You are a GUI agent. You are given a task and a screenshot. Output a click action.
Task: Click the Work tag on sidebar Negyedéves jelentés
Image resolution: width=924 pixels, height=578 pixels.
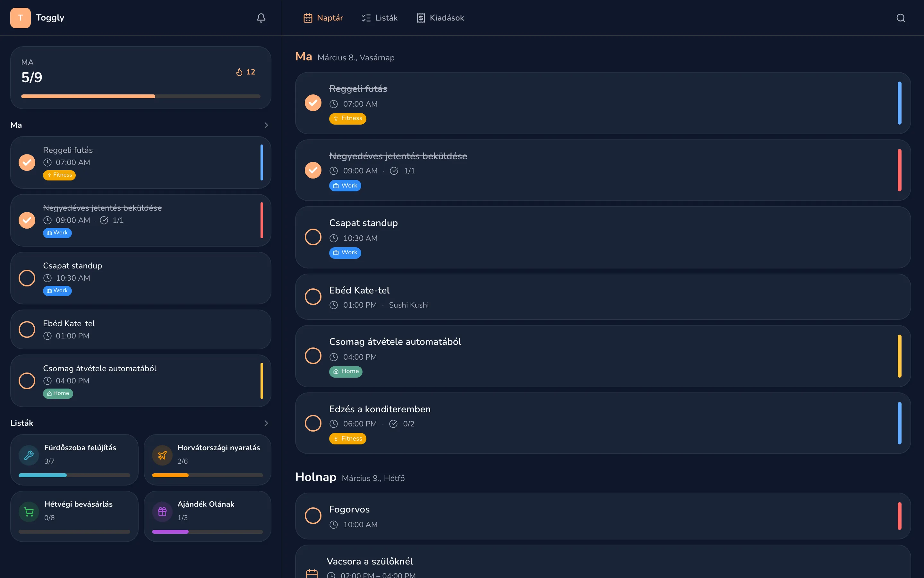coord(57,233)
